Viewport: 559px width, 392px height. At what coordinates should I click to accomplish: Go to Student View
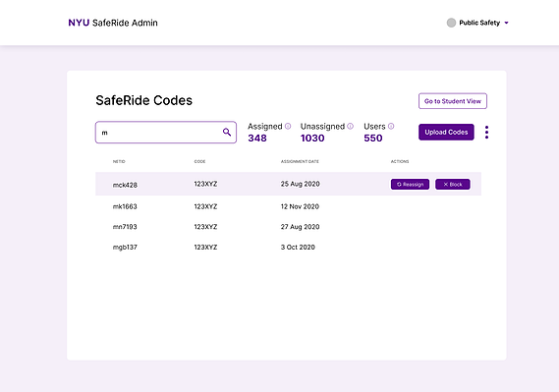(x=453, y=101)
